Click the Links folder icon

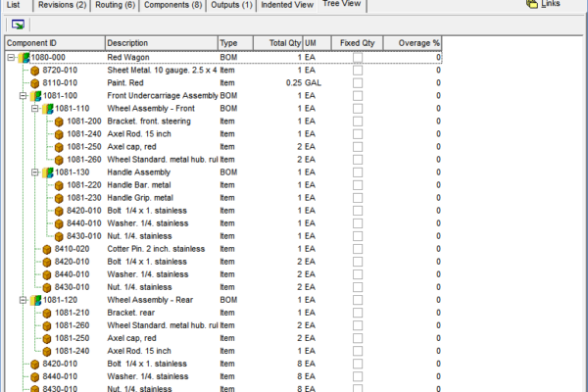[x=532, y=4]
